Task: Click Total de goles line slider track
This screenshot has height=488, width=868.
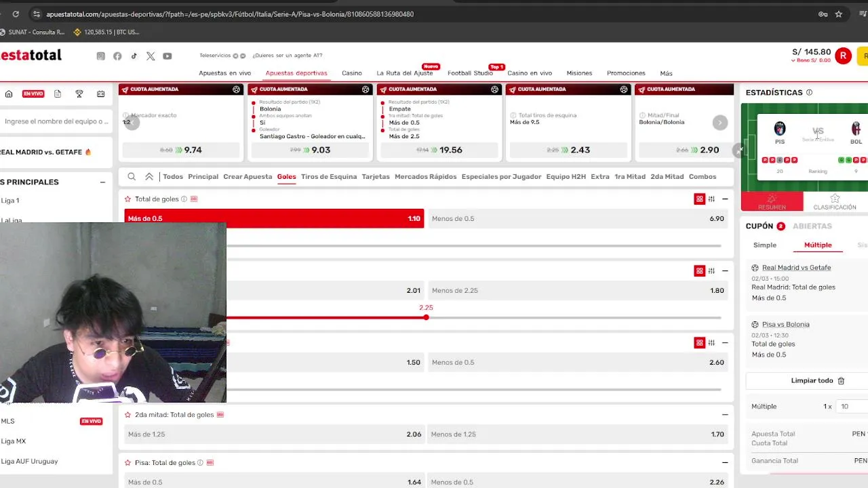Action: 473,245
